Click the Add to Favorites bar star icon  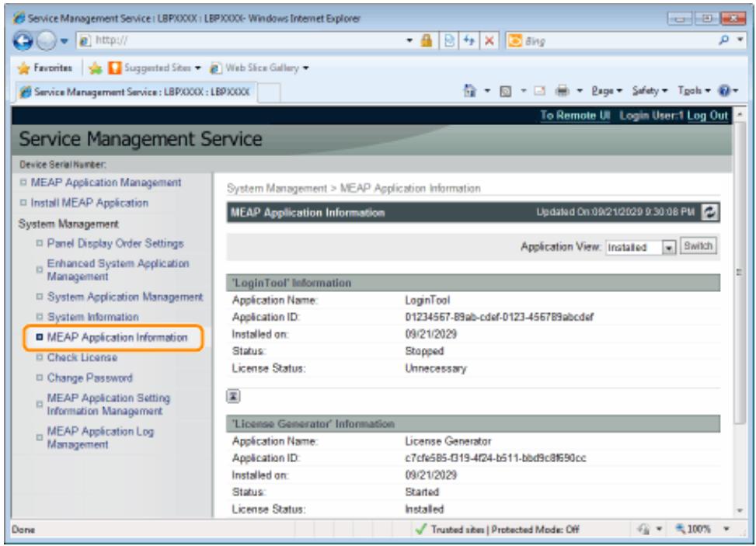point(96,68)
